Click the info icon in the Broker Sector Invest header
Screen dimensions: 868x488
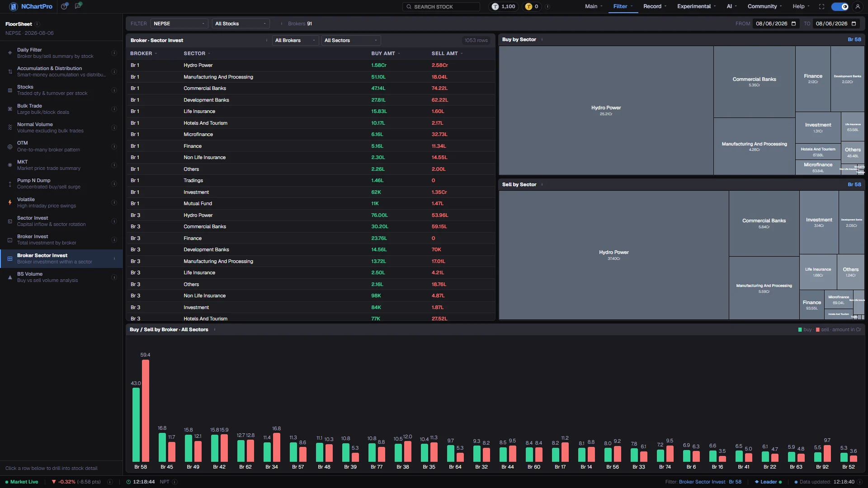click(267, 40)
